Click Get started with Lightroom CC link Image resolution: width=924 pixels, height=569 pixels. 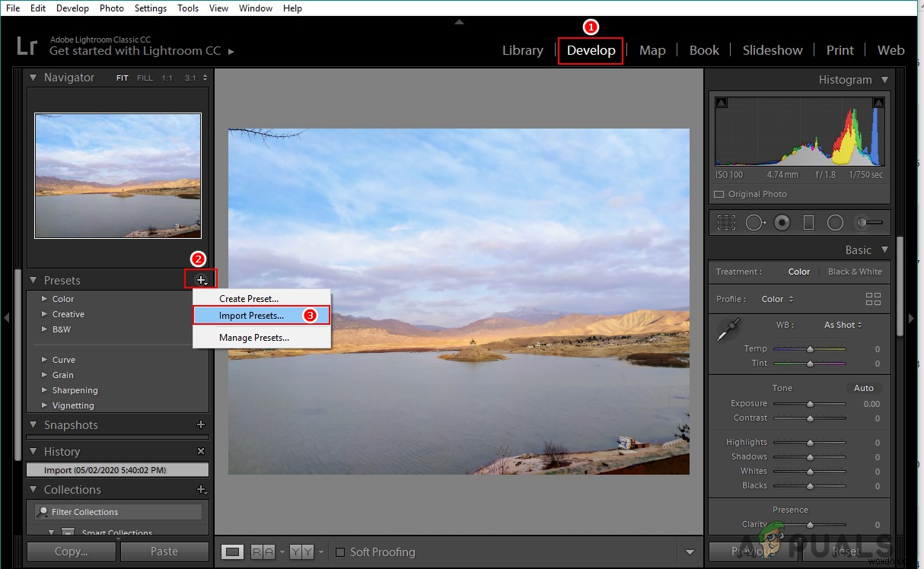tap(135, 51)
